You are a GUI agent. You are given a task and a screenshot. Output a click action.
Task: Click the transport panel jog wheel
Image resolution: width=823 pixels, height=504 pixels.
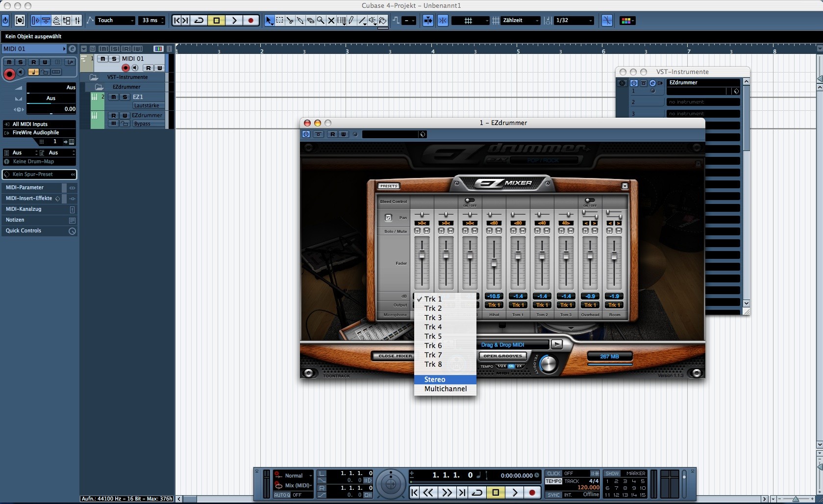[x=391, y=484]
